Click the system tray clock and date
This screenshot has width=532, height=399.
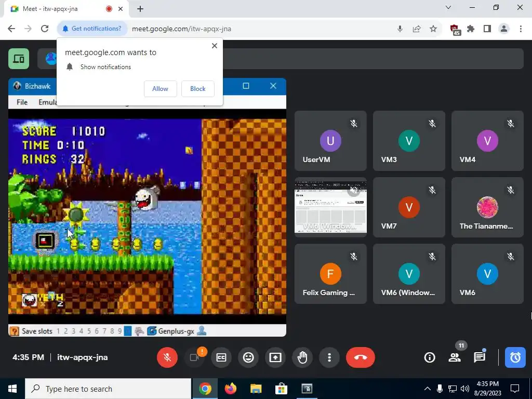click(487, 389)
